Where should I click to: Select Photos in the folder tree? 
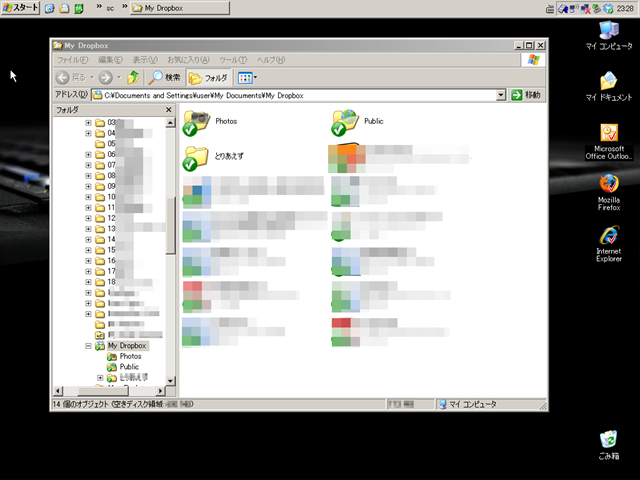pos(130,356)
